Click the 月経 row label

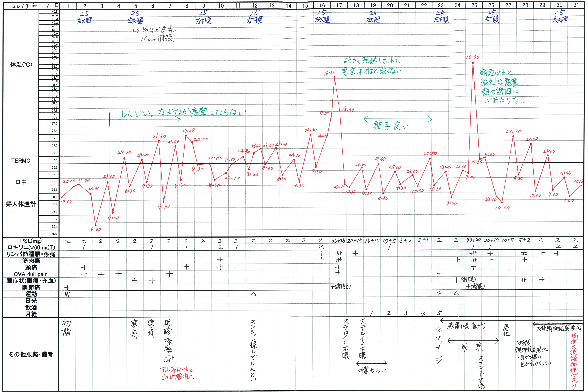(31, 314)
